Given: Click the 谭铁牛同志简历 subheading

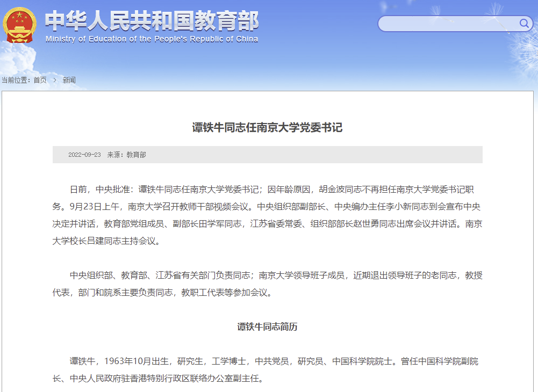Looking at the screenshot, I should click(267, 326).
